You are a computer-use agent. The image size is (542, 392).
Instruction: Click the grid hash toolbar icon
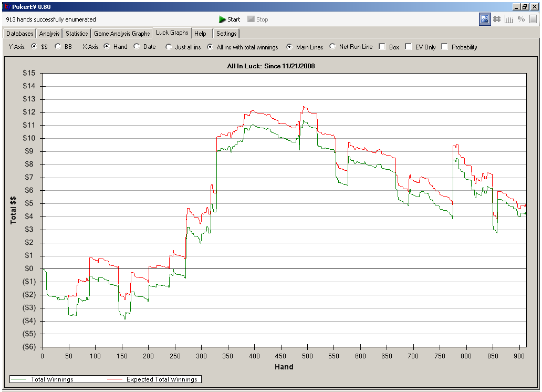click(x=496, y=19)
